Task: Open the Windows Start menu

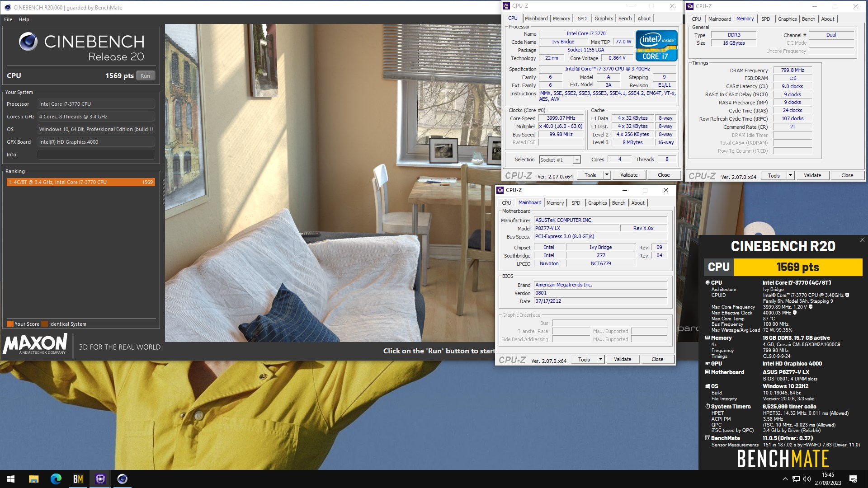Action: tap(11, 479)
